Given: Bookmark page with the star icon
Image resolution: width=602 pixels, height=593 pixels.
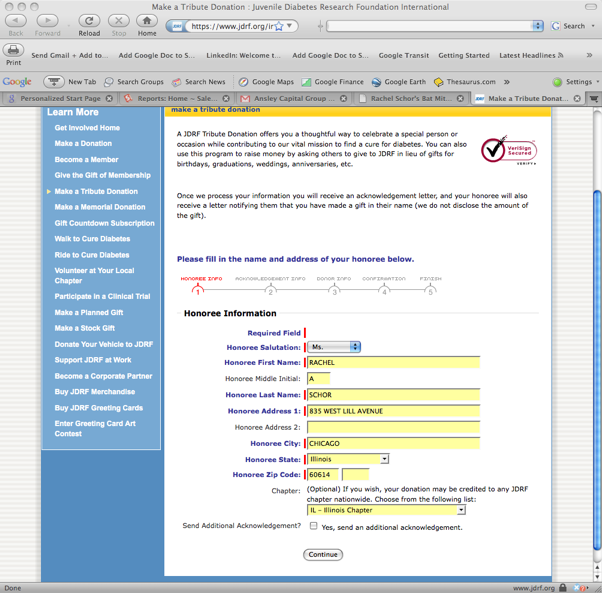Looking at the screenshot, I should [x=279, y=26].
